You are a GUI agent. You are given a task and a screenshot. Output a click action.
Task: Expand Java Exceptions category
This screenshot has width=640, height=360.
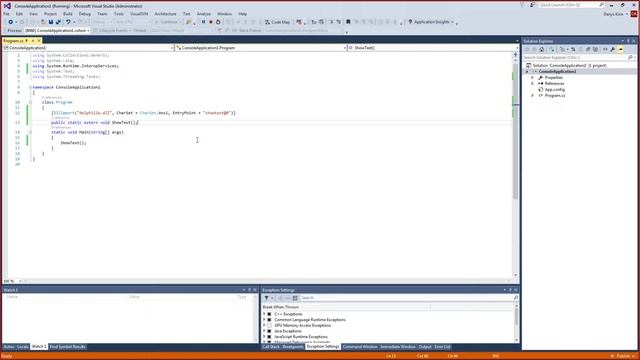(x=264, y=331)
